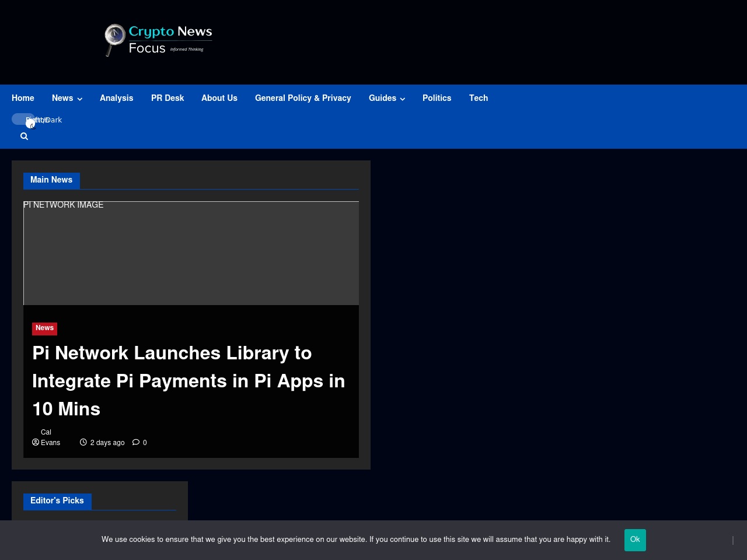Click the clock icon beside article date
Image resolution: width=747 pixels, height=560 pixels.
coord(83,442)
